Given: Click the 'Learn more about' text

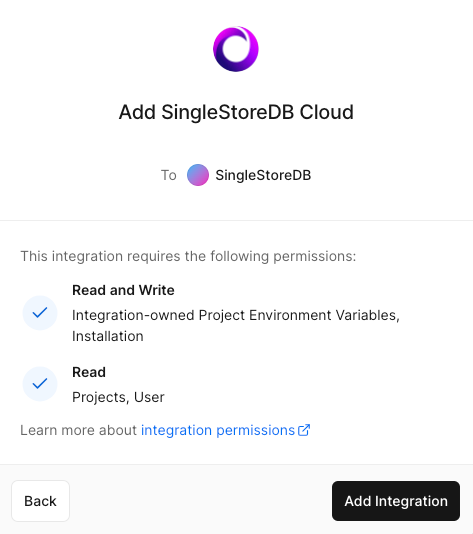Looking at the screenshot, I should (78, 430).
